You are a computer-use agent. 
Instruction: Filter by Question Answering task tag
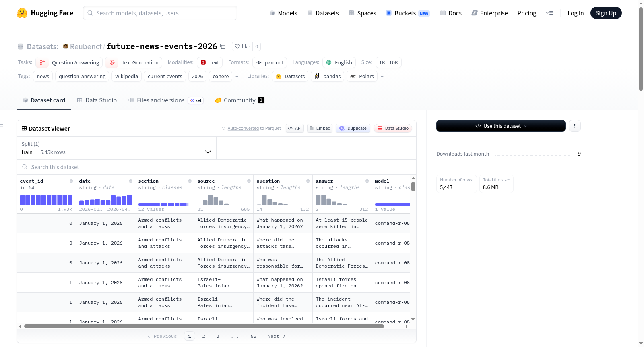[69, 62]
